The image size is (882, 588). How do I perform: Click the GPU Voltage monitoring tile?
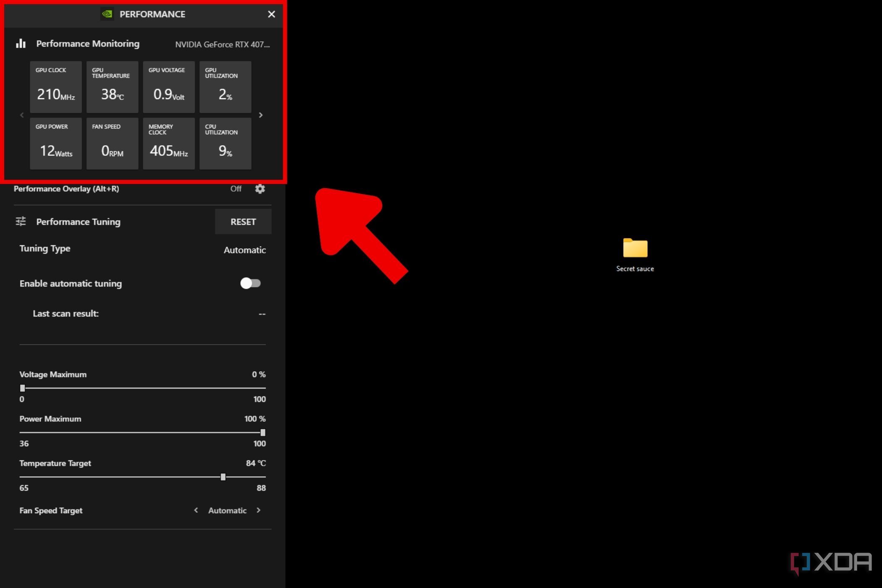168,85
